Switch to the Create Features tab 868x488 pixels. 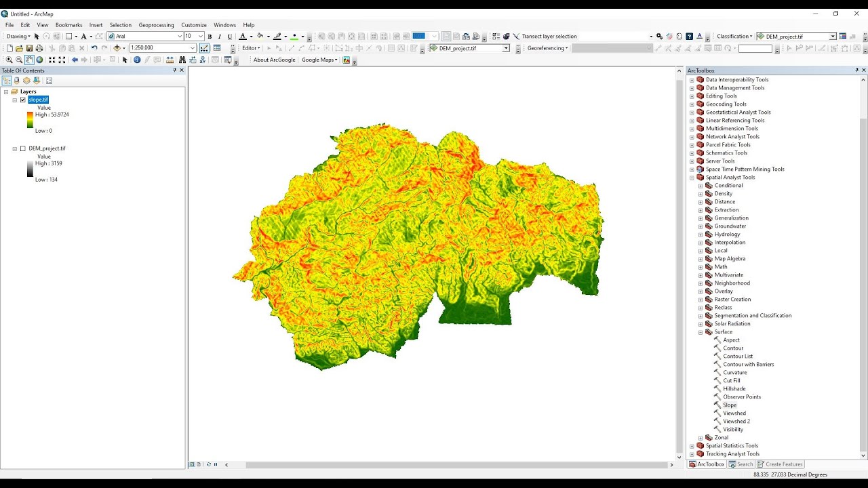pos(780,464)
